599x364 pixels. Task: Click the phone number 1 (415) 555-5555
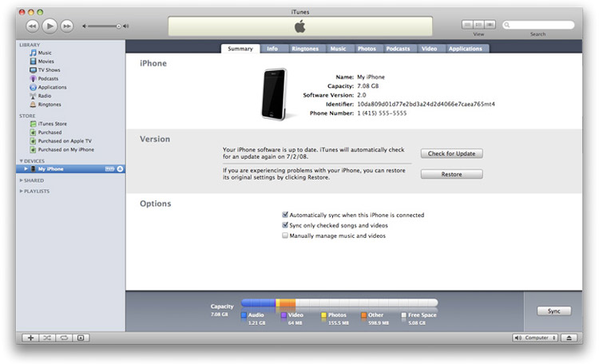pyautogui.click(x=382, y=113)
